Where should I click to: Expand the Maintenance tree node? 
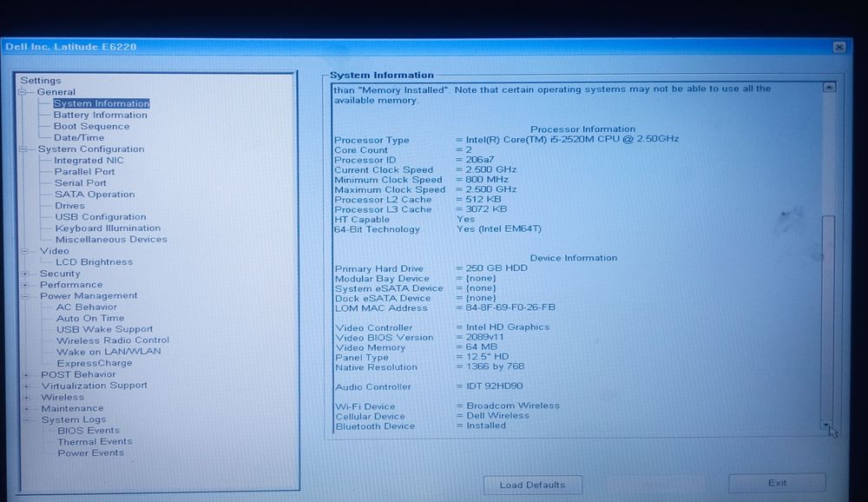[x=27, y=409]
